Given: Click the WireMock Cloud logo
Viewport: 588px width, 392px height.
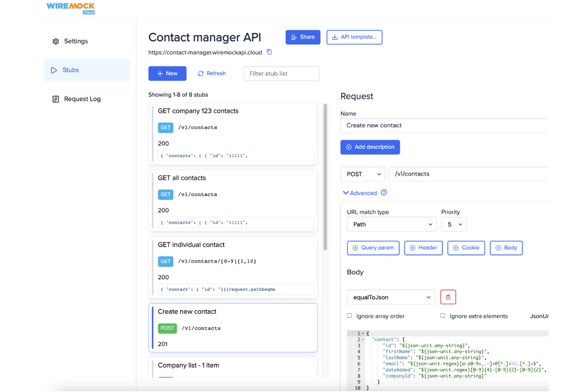Looking at the screenshot, I should coord(70,7).
